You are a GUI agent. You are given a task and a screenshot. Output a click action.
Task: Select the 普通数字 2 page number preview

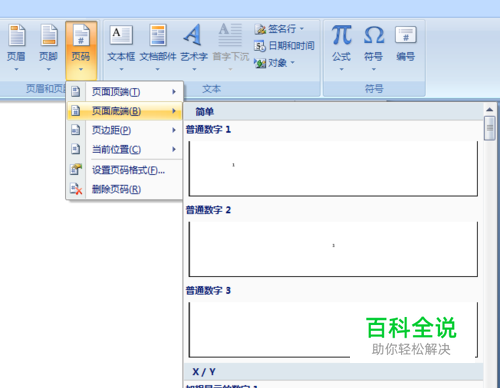tap(333, 249)
